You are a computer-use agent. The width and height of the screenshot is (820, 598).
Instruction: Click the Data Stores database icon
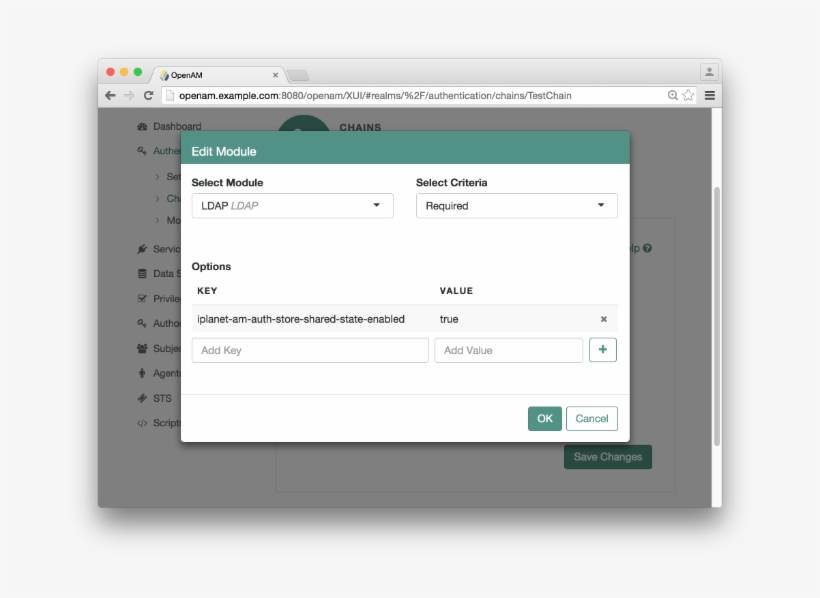[141, 273]
